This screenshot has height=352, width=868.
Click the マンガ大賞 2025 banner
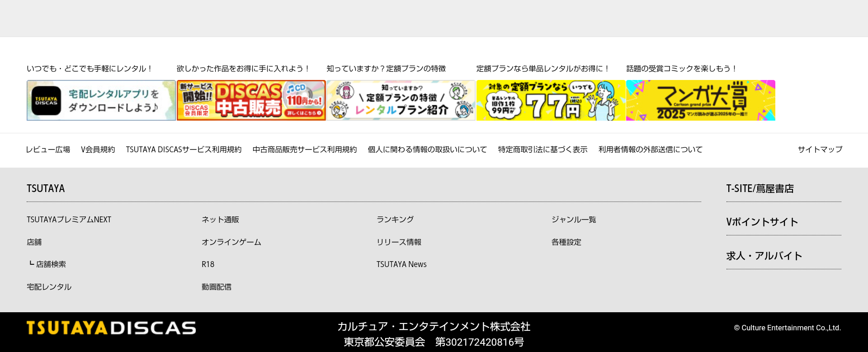pyautogui.click(x=700, y=100)
